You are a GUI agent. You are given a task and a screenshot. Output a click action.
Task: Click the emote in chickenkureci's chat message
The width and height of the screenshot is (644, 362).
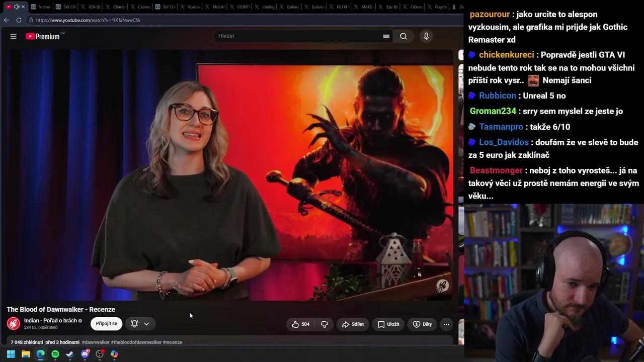533,80
